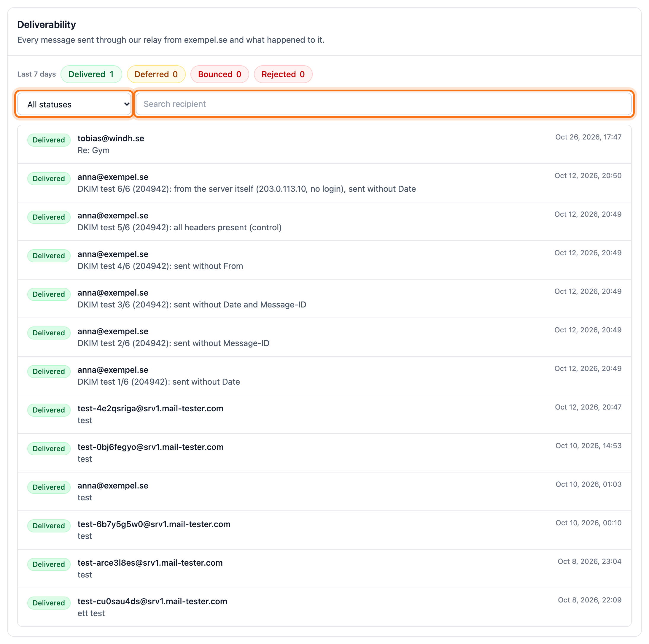Open DKIM test 2/6 sent without Message-ID

(324, 337)
